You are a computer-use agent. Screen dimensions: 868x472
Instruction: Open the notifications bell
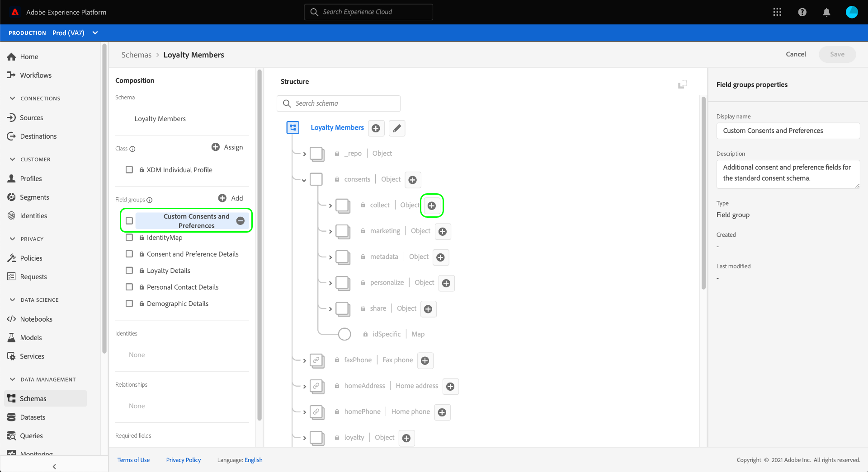click(x=826, y=12)
